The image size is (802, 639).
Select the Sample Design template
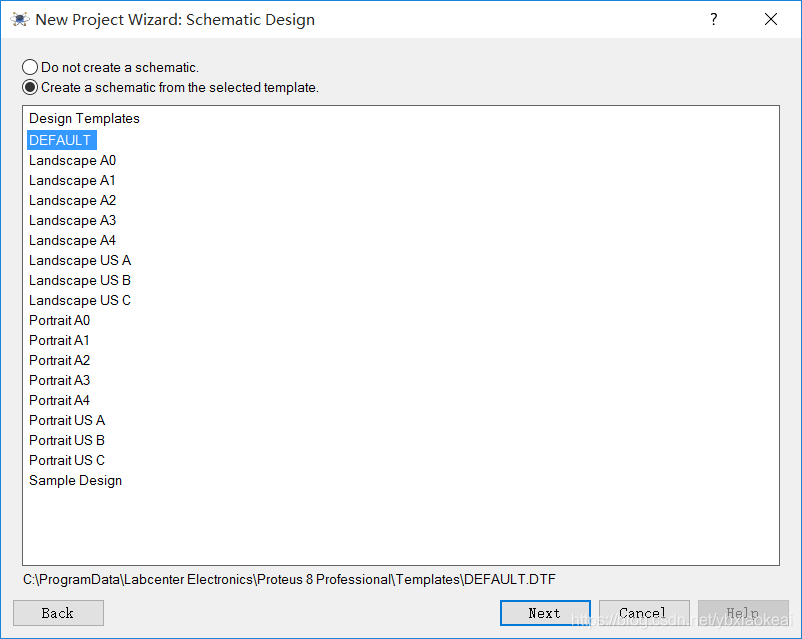pos(75,480)
